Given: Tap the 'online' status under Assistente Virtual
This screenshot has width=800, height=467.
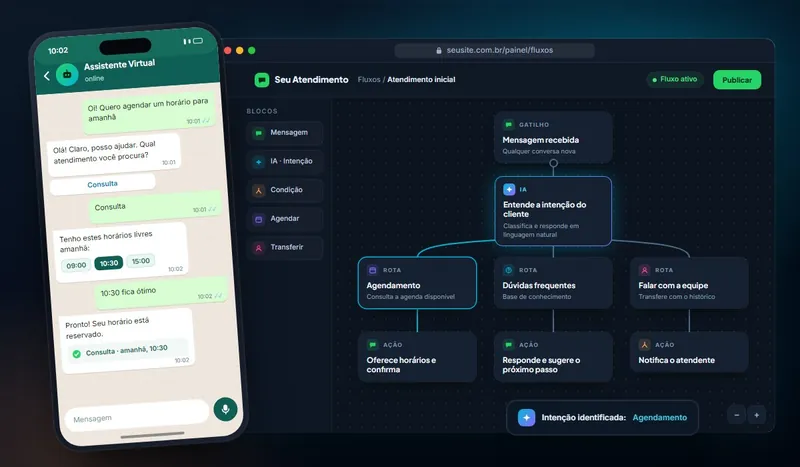Looking at the screenshot, I should pyautogui.click(x=94, y=79).
